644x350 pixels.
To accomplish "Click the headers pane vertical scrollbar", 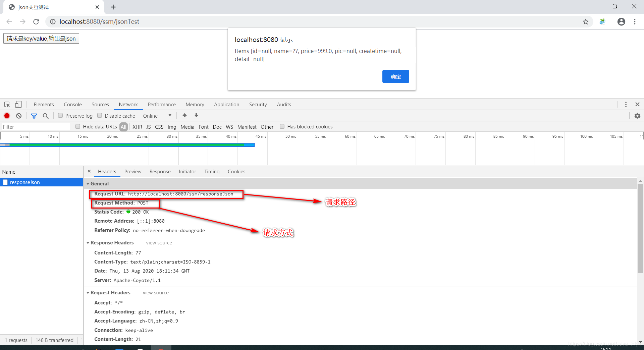I will click(640, 229).
